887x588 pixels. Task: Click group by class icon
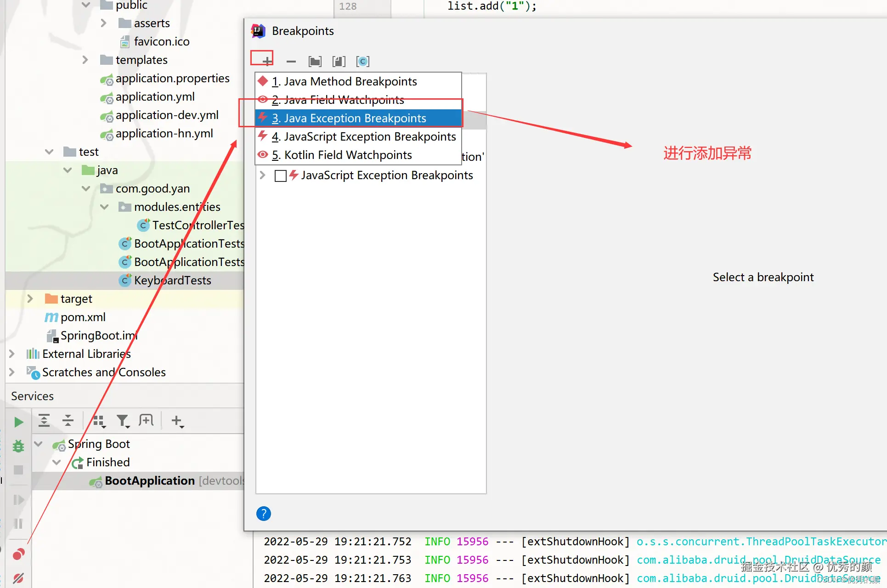click(x=363, y=61)
